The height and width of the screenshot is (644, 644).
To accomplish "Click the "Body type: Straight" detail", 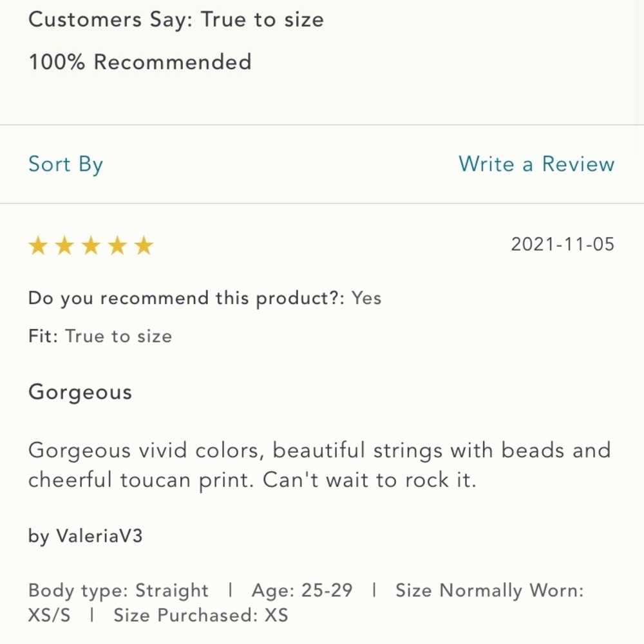I will point(118,591).
